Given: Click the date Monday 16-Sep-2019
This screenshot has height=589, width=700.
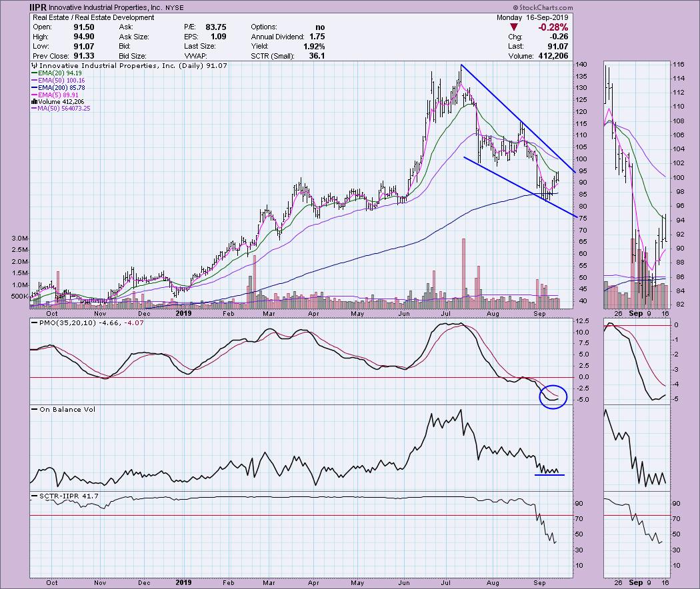Looking at the screenshot, I should click(x=533, y=17).
